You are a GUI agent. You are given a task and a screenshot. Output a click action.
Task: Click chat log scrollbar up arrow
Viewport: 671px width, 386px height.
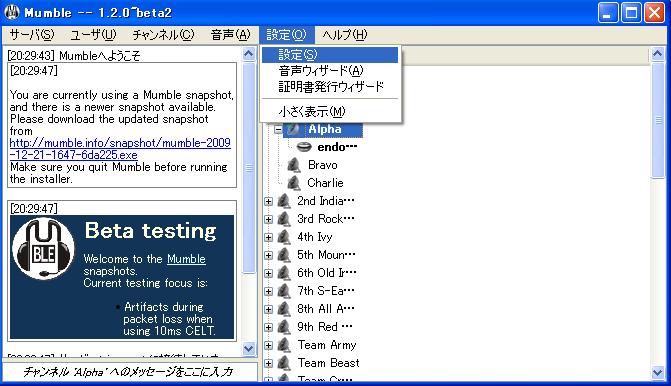[249, 53]
